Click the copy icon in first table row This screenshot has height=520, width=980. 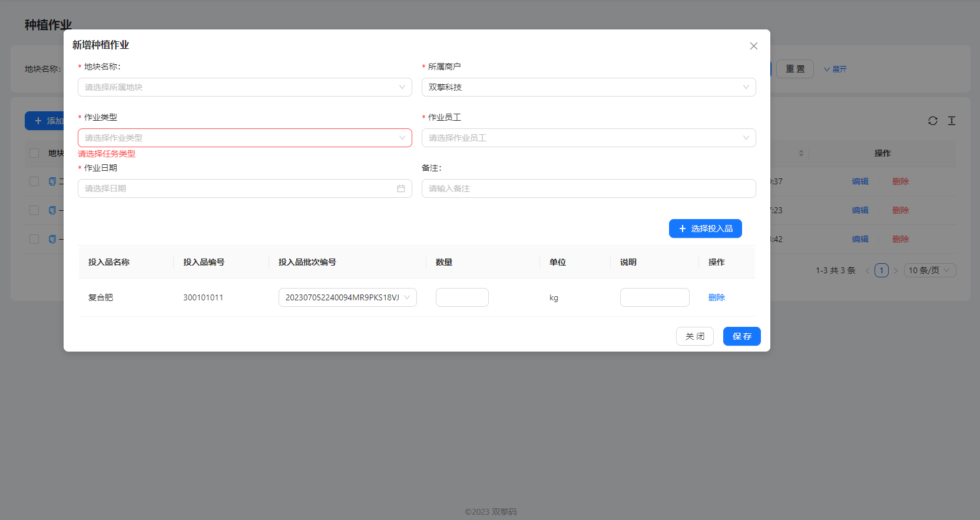point(52,181)
